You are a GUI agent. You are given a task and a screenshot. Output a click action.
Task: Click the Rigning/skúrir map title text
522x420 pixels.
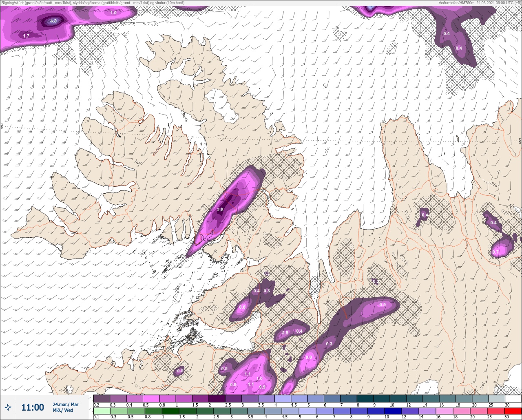coord(93,3)
